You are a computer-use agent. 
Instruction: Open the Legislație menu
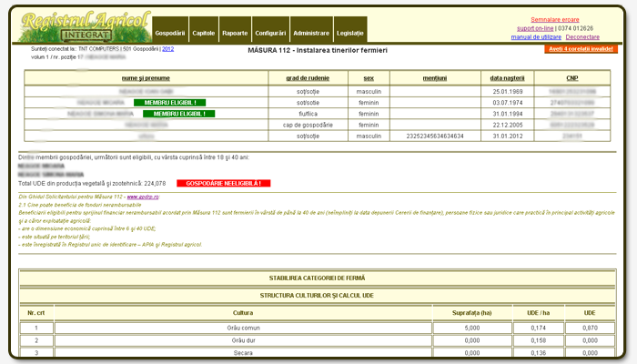(x=350, y=30)
